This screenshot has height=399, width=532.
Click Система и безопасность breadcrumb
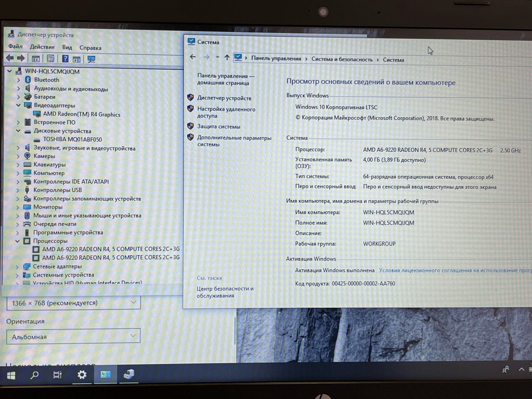click(x=342, y=59)
